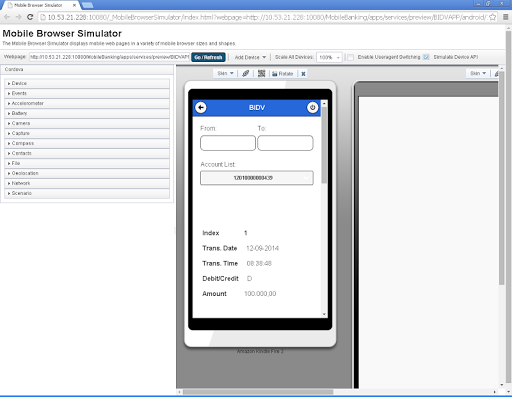Image resolution: width=512 pixels, height=397 pixels.
Task: Tap the power logout icon in BIDV header
Action: coord(312,107)
